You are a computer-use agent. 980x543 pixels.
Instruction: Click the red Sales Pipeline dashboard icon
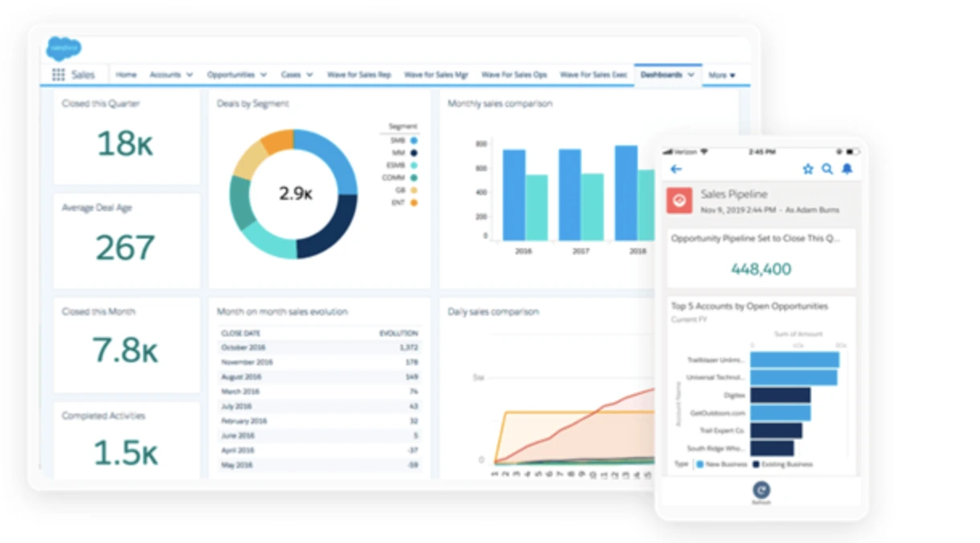(x=680, y=201)
